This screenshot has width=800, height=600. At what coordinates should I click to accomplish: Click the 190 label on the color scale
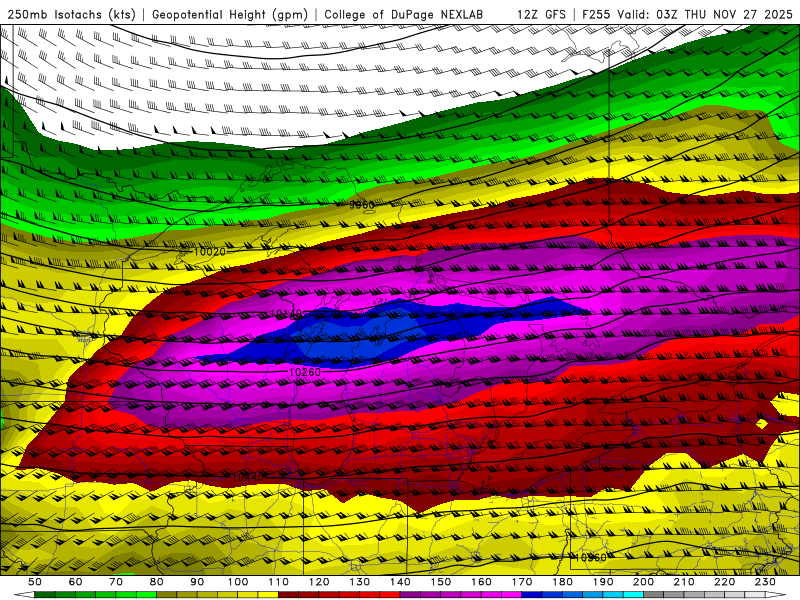click(603, 582)
